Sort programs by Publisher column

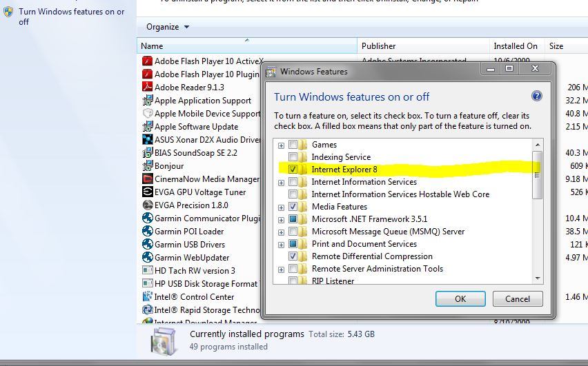(423, 45)
